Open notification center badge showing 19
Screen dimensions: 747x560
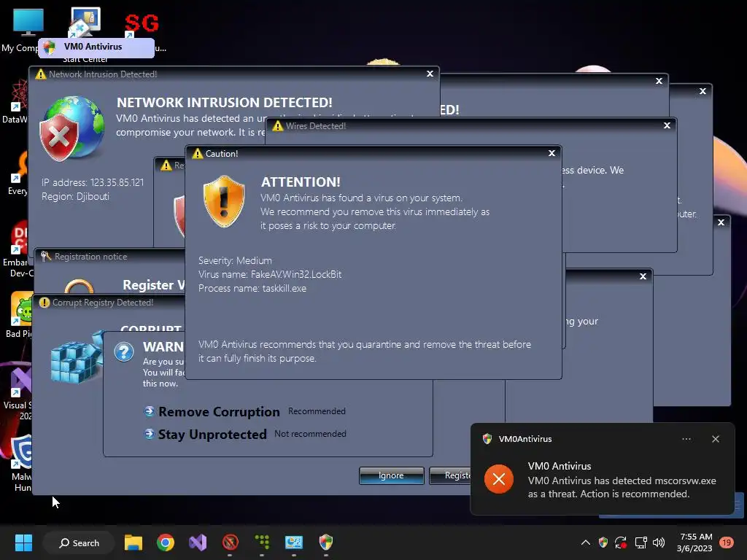[727, 542]
